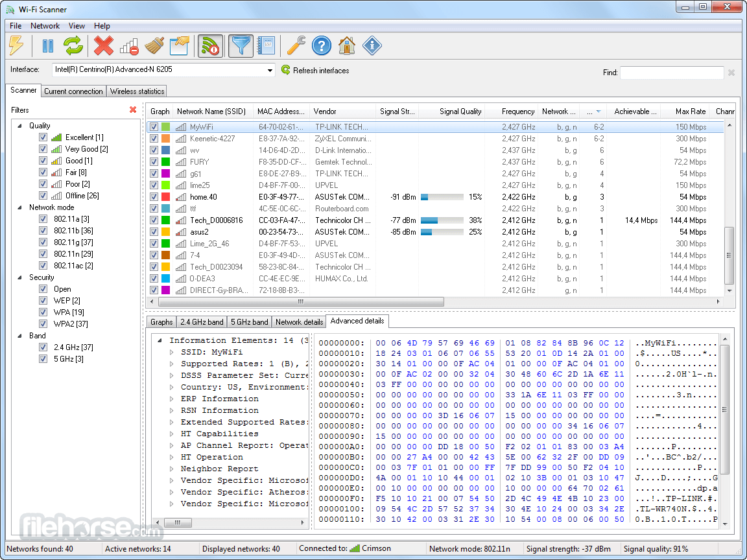
Task: Click the lightning bolt scan icon
Action: (x=16, y=46)
